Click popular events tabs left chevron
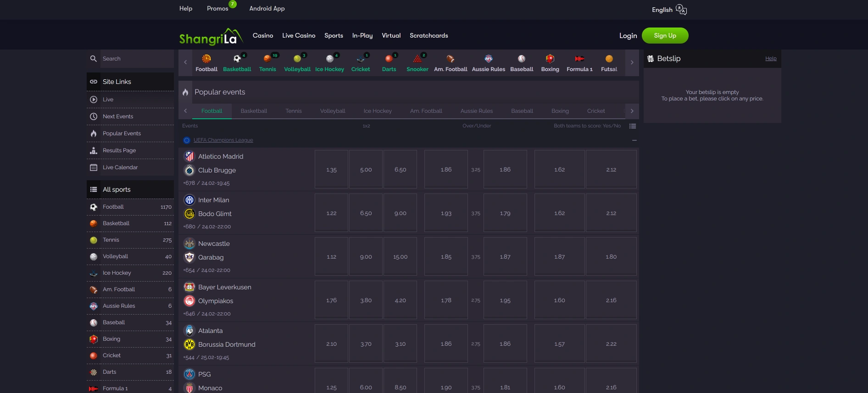Image resolution: width=868 pixels, height=393 pixels. [185, 111]
